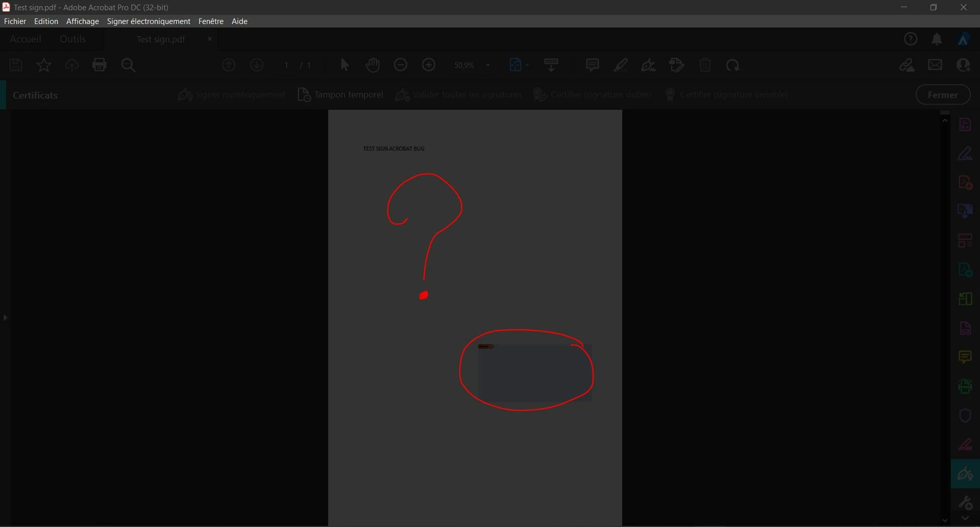980x527 pixels.
Task: Click TEST SIGN ACROBAT BUG text
Action: pyautogui.click(x=394, y=149)
